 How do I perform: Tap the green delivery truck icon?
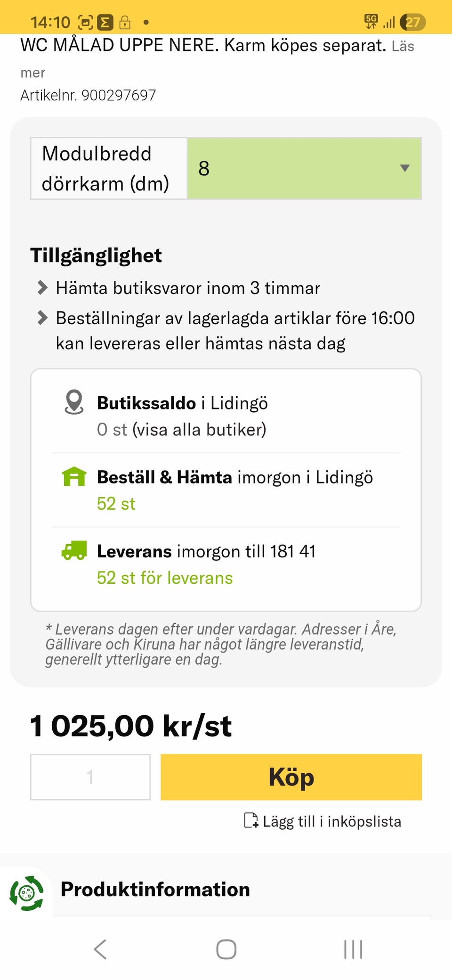coord(74,550)
